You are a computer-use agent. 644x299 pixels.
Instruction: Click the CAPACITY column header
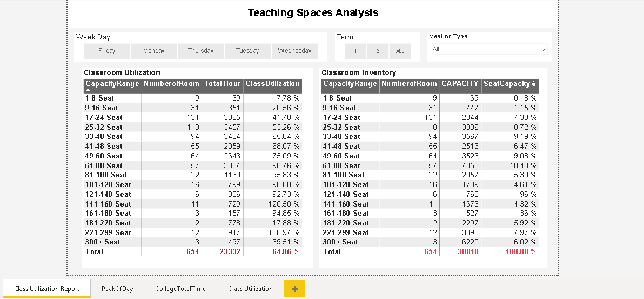coord(460,84)
